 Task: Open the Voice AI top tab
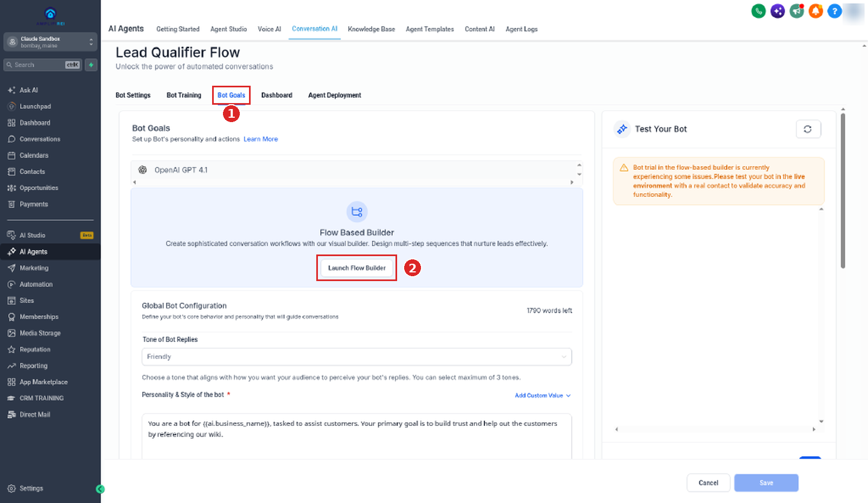point(269,29)
